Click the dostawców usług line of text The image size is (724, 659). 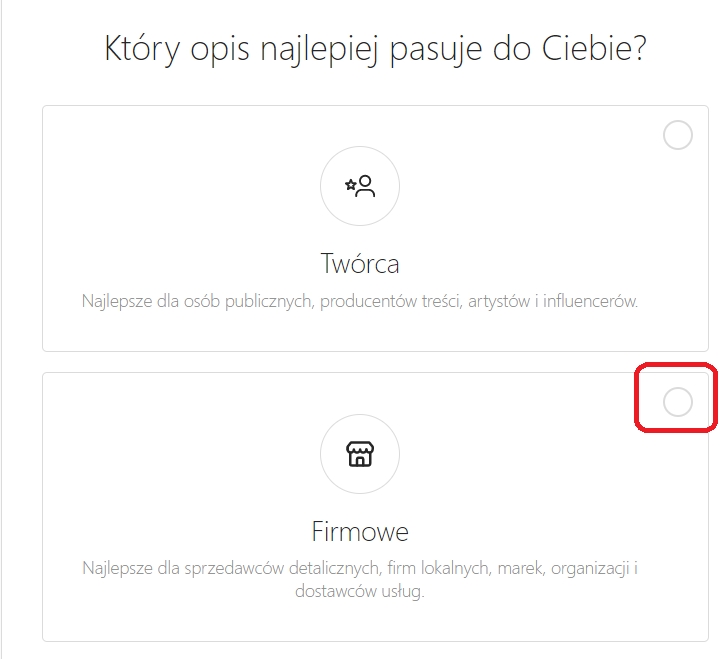pos(360,591)
